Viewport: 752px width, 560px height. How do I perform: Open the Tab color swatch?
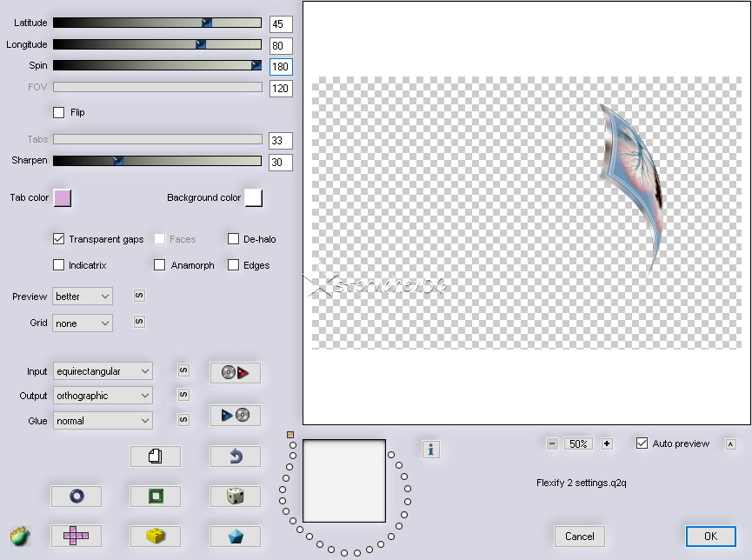point(63,198)
